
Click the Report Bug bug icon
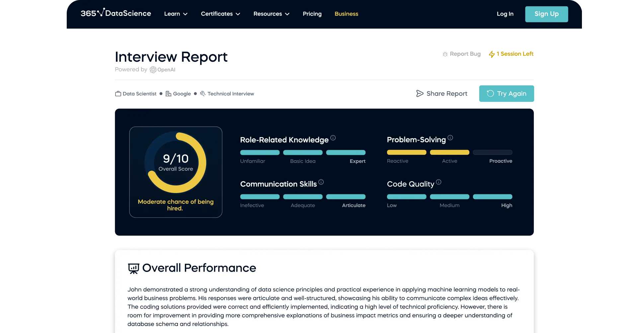pyautogui.click(x=445, y=54)
